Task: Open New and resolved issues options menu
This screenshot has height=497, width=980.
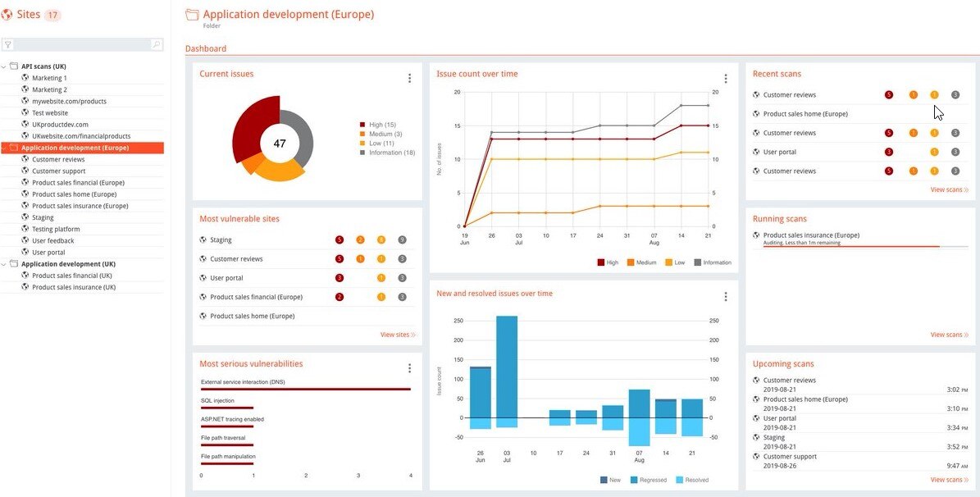Action: tap(725, 297)
